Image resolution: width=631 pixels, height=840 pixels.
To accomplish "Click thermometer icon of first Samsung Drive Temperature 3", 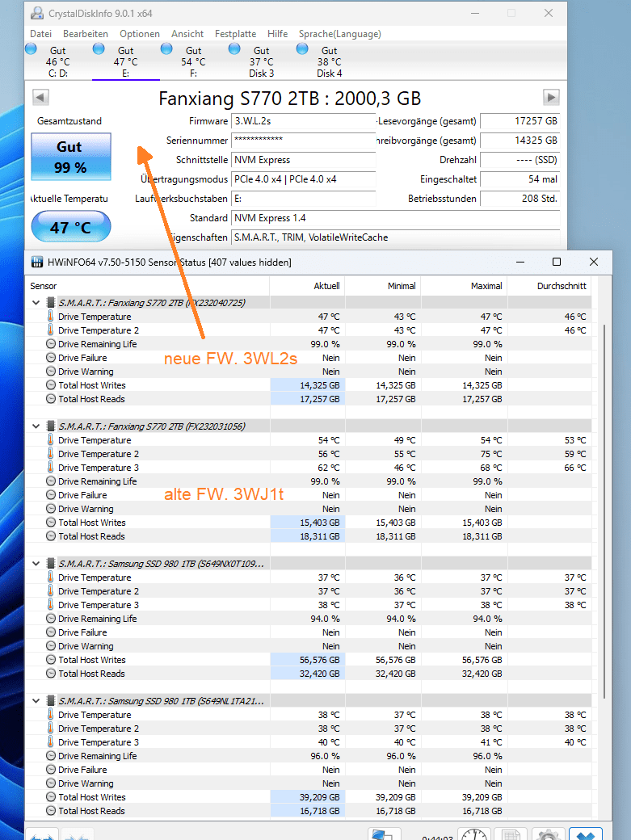I will [x=50, y=605].
